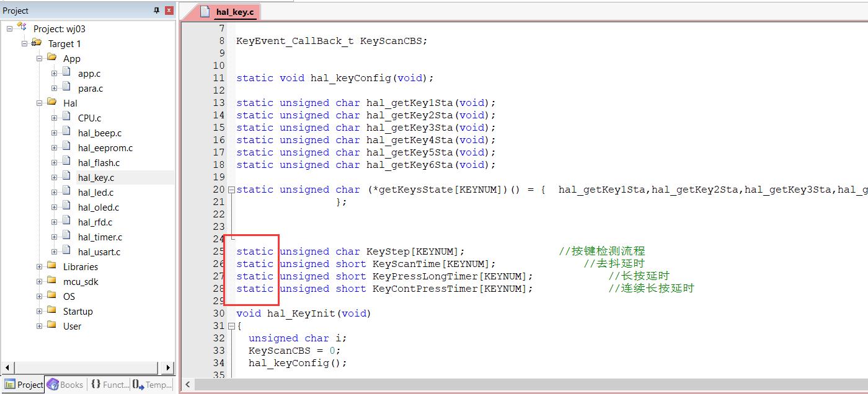Collapse the Target 1 node
The image size is (868, 394).
(24, 43)
